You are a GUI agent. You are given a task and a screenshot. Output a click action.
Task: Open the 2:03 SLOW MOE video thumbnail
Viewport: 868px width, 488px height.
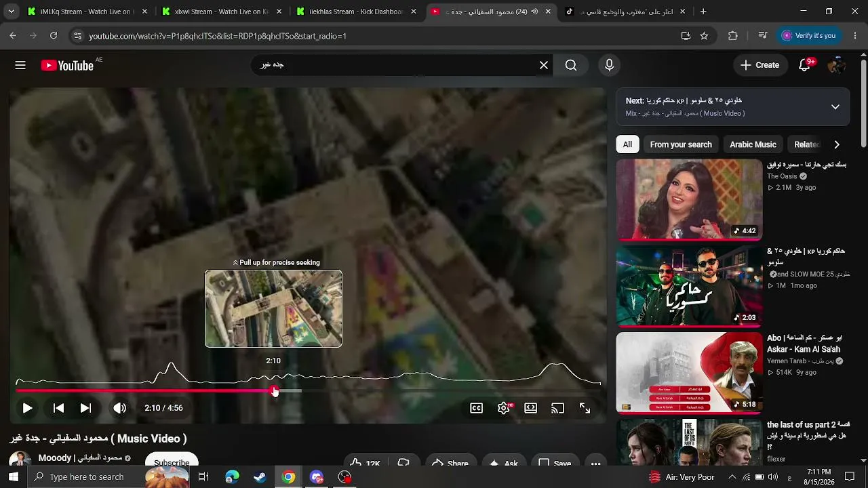(x=689, y=286)
